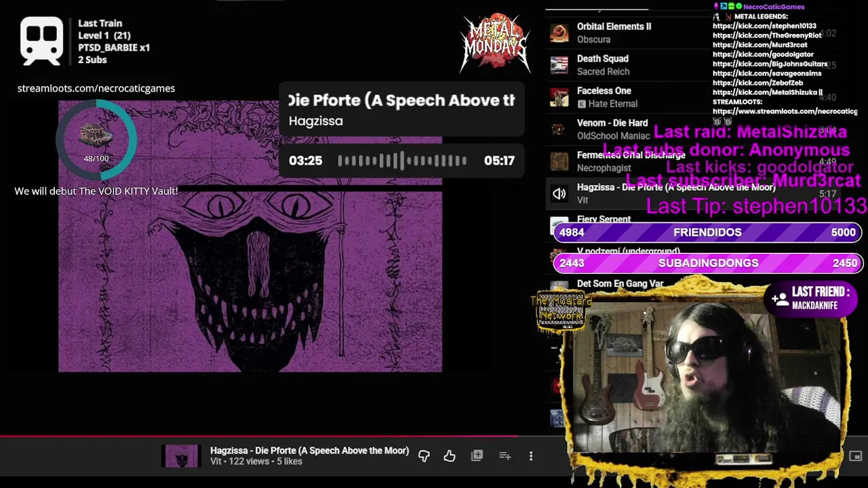Click the NecroCaticGames chat username

pyautogui.click(x=773, y=7)
